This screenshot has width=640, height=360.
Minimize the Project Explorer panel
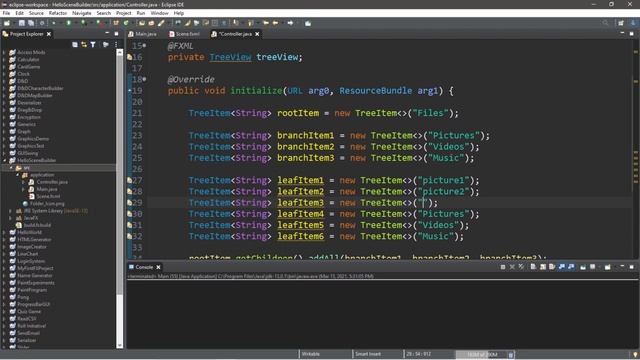point(107,33)
